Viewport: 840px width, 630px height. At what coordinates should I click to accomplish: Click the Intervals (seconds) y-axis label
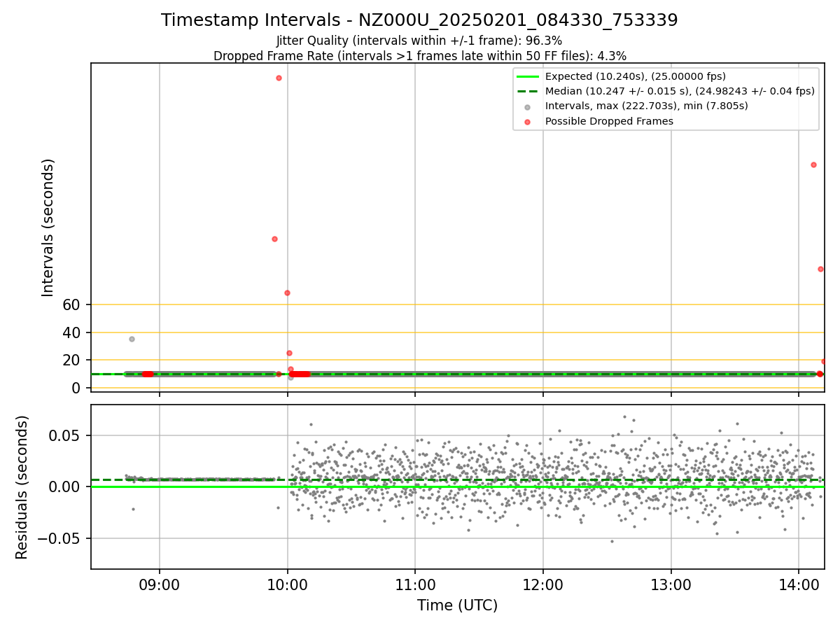(48, 227)
